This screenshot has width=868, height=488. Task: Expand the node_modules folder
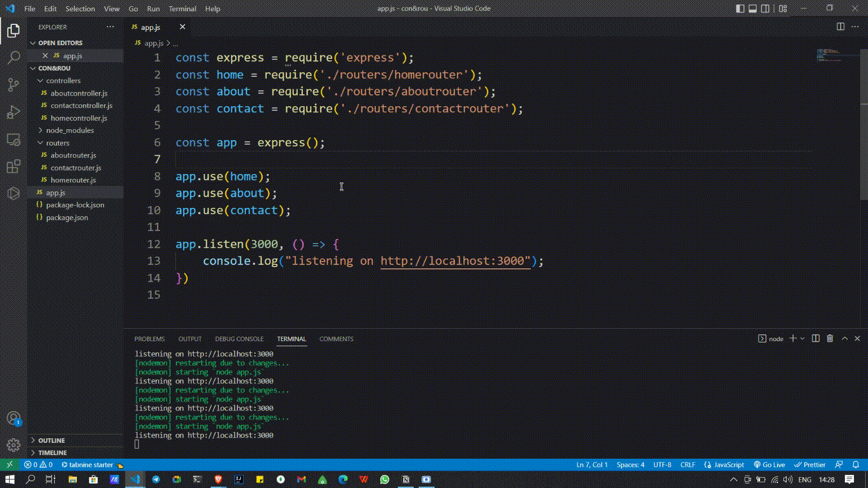coord(75,130)
